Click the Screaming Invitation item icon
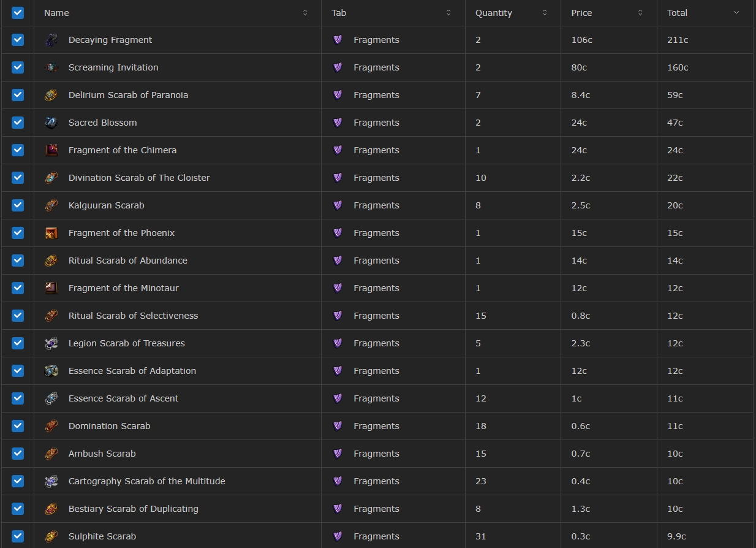756x548 pixels. pyautogui.click(x=51, y=67)
